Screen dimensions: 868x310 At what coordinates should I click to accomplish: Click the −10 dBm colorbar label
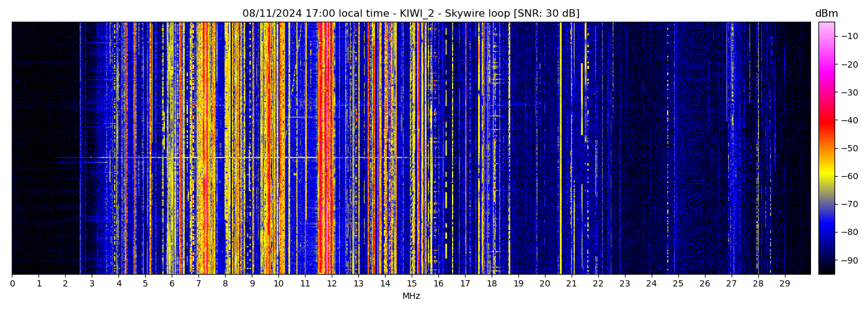point(849,36)
